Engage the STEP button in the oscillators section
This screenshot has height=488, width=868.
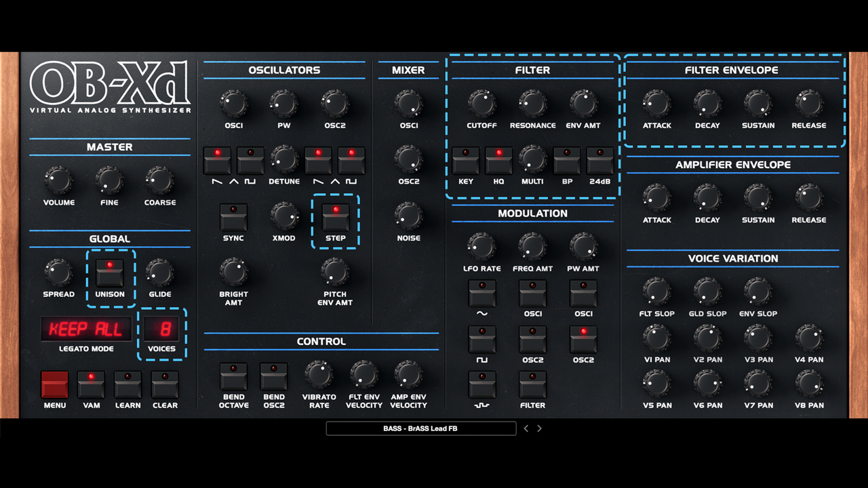coord(335,217)
